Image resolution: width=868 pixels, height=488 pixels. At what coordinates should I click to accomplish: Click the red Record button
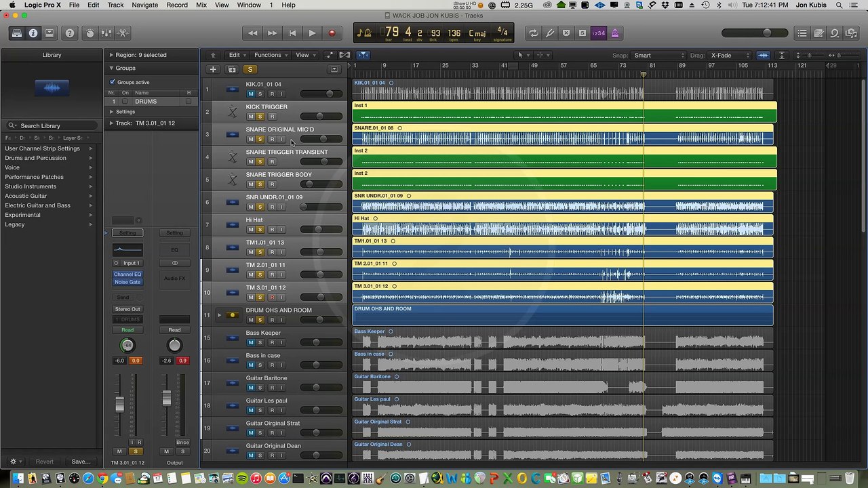click(x=332, y=33)
